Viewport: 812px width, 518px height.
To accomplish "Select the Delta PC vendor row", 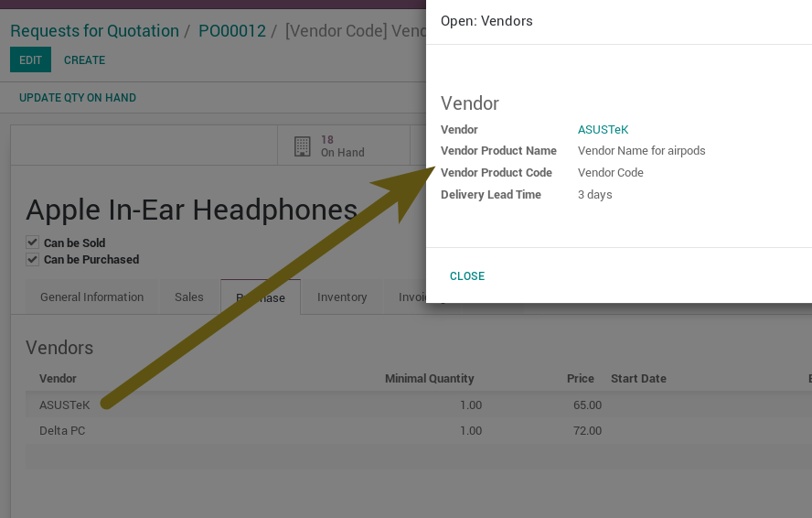I will pyautogui.click(x=419, y=430).
